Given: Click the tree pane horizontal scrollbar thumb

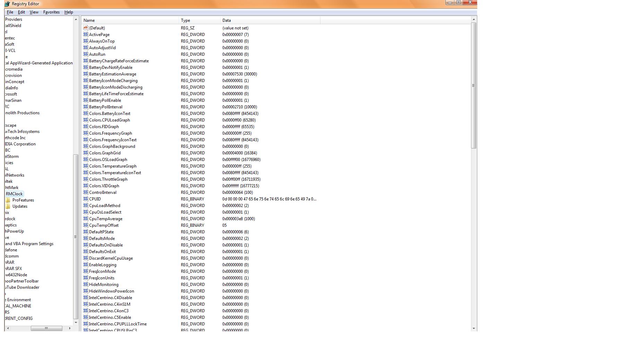Looking at the screenshot, I should tap(46, 328).
